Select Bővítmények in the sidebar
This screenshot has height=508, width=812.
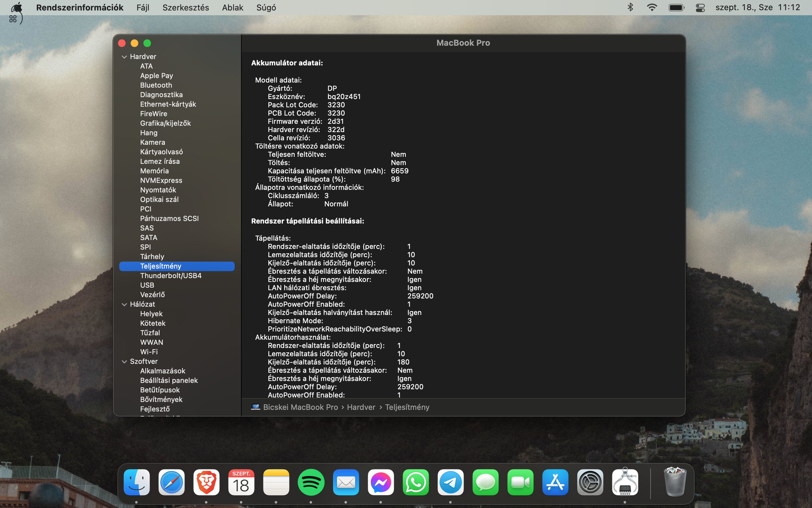pos(161,399)
